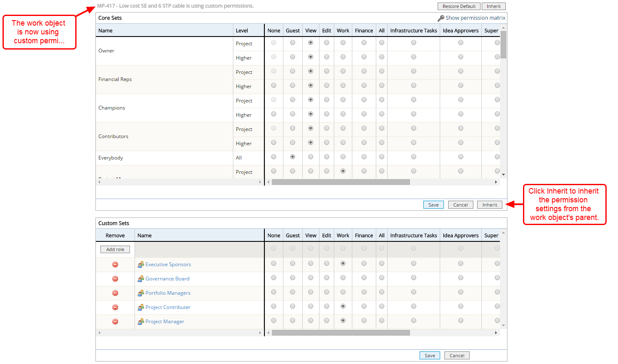Remove the Portfolio Managers role with red icon
This screenshot has width=618, height=364.
pos(115,293)
